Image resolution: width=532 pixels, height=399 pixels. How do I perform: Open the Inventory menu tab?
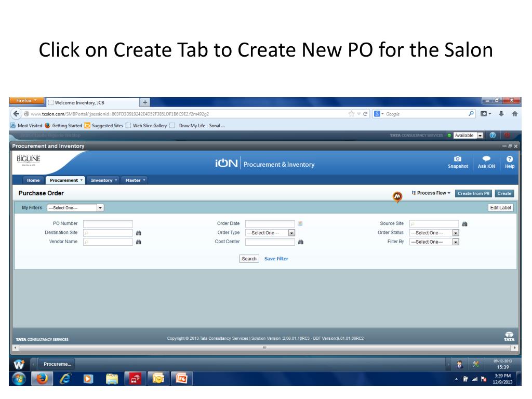(103, 180)
